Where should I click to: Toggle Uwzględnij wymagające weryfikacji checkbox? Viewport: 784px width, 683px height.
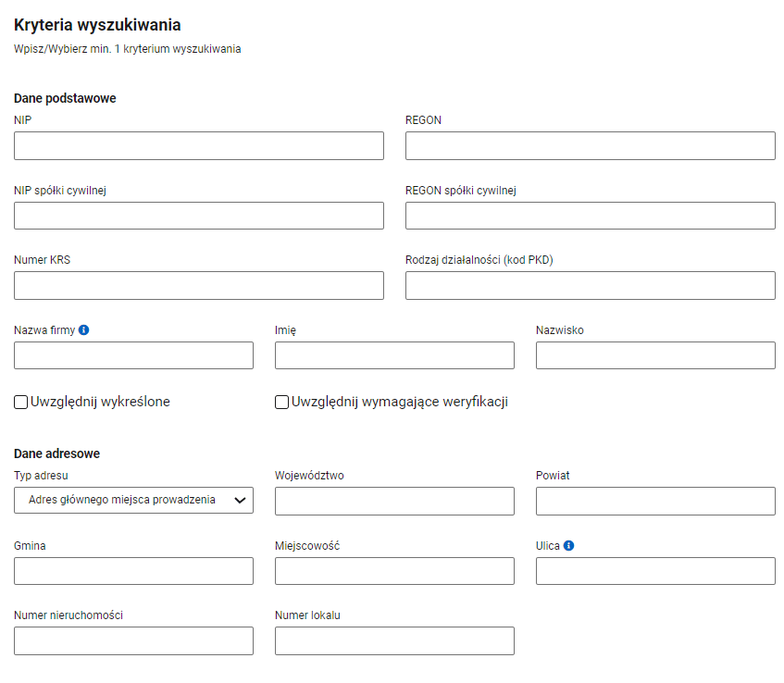tap(282, 402)
